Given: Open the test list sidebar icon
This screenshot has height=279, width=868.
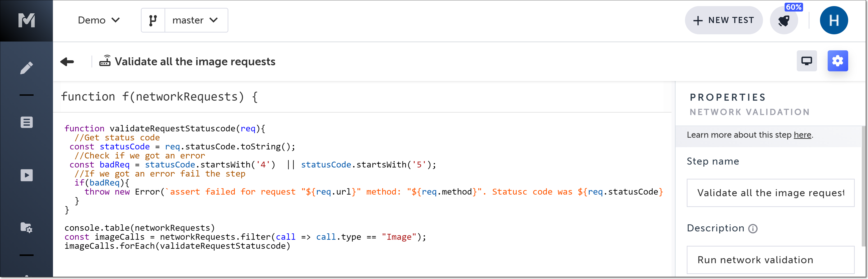Looking at the screenshot, I should [x=26, y=122].
